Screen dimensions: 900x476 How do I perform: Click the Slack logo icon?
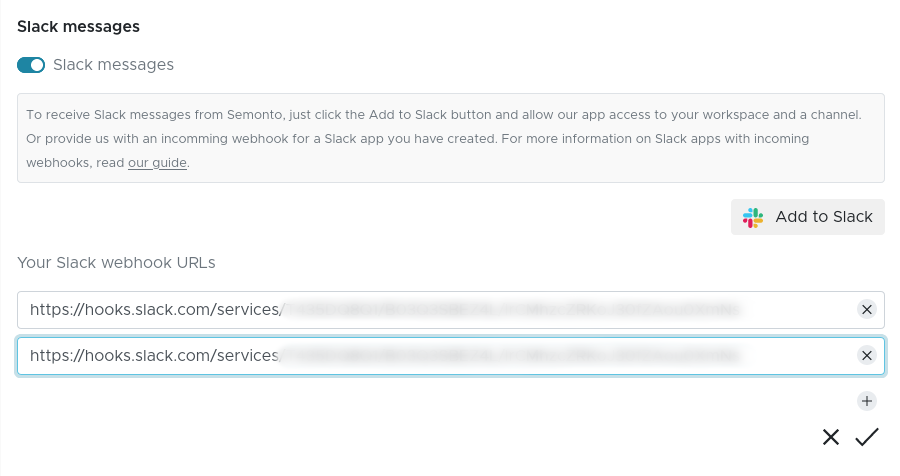(753, 217)
